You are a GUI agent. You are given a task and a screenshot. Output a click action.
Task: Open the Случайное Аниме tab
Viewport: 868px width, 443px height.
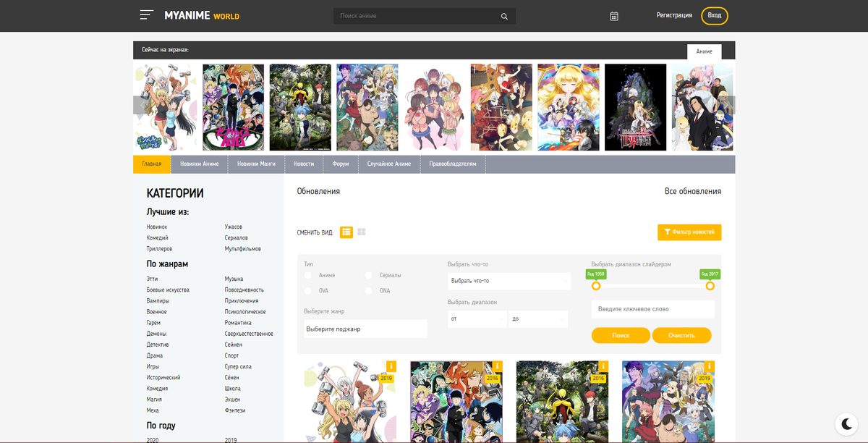[x=388, y=164]
